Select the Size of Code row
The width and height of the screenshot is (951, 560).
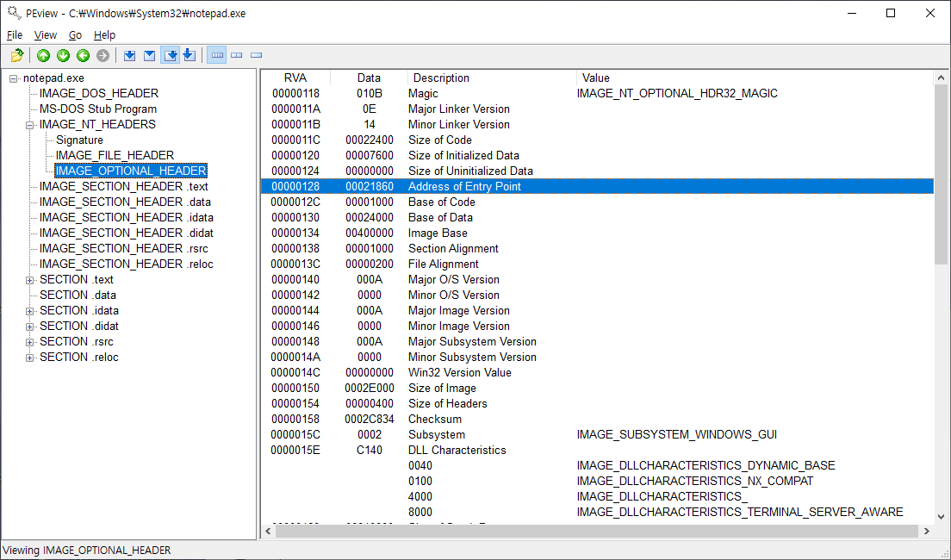pos(598,140)
